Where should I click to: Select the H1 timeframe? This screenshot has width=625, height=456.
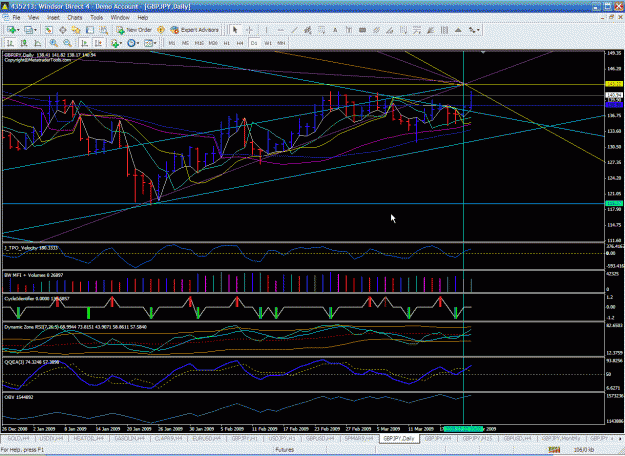pos(227,43)
